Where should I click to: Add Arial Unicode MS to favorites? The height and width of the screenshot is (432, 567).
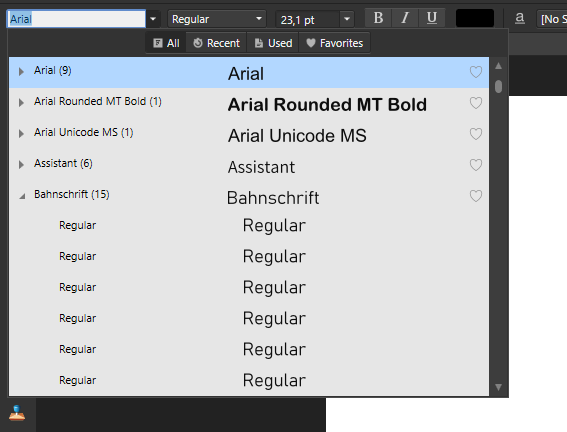[476, 134]
